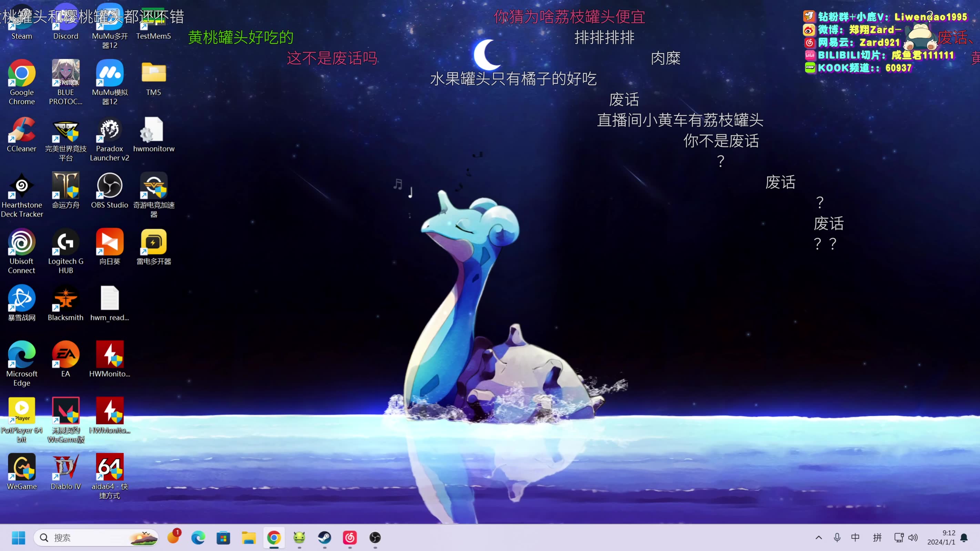
Task: Select the 暴雪战网 Battle.net icon
Action: point(22,303)
